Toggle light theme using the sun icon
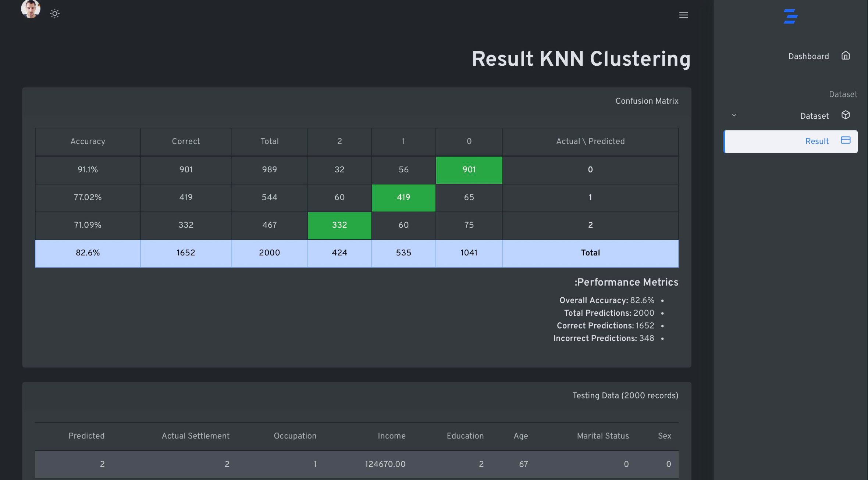 click(54, 13)
